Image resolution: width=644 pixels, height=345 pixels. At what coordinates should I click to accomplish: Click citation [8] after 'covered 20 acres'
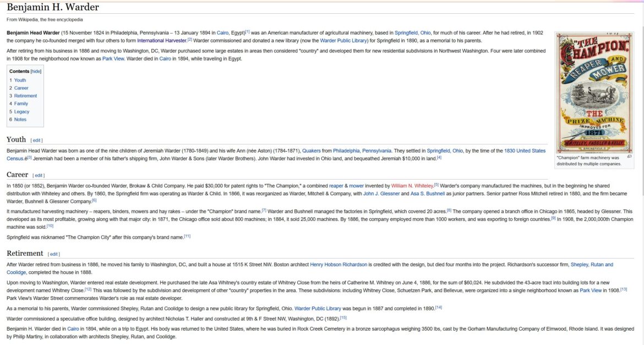tap(449, 211)
